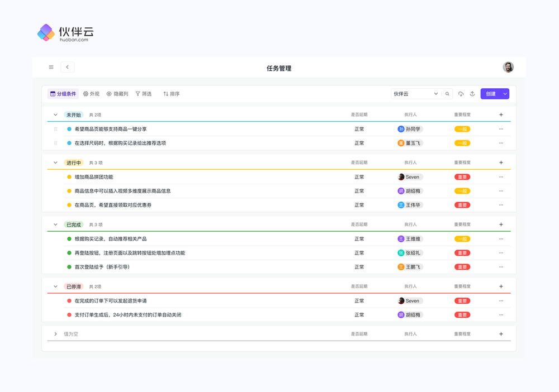Expand the 值为空 group
559x392 pixels.
[x=55, y=334]
